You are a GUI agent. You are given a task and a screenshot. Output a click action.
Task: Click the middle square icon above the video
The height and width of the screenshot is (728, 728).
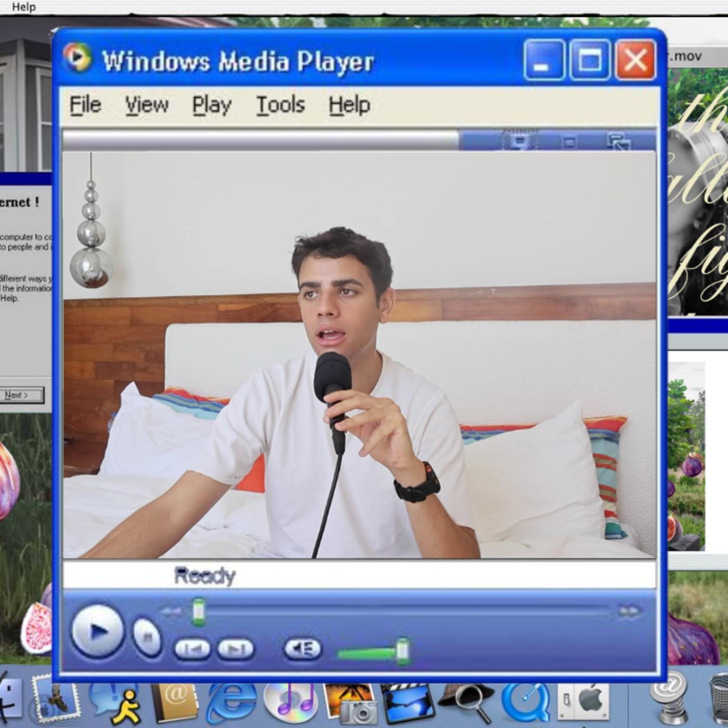click(x=569, y=142)
